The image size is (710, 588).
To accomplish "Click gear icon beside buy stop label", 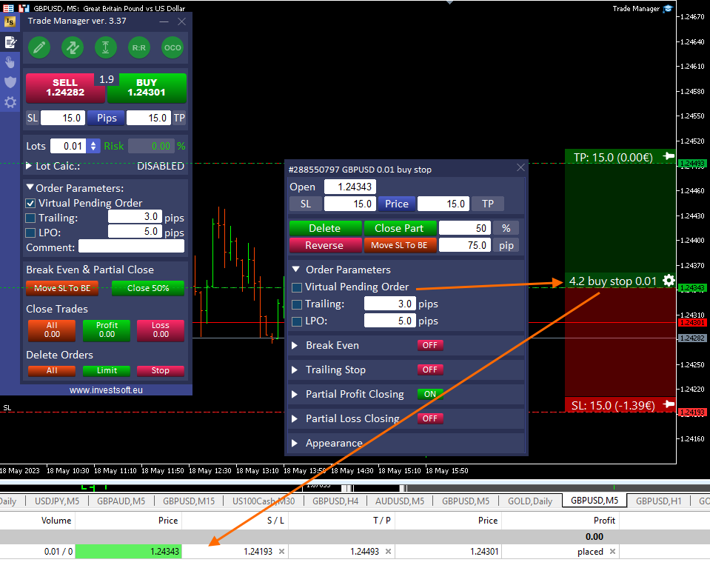I will click(669, 280).
